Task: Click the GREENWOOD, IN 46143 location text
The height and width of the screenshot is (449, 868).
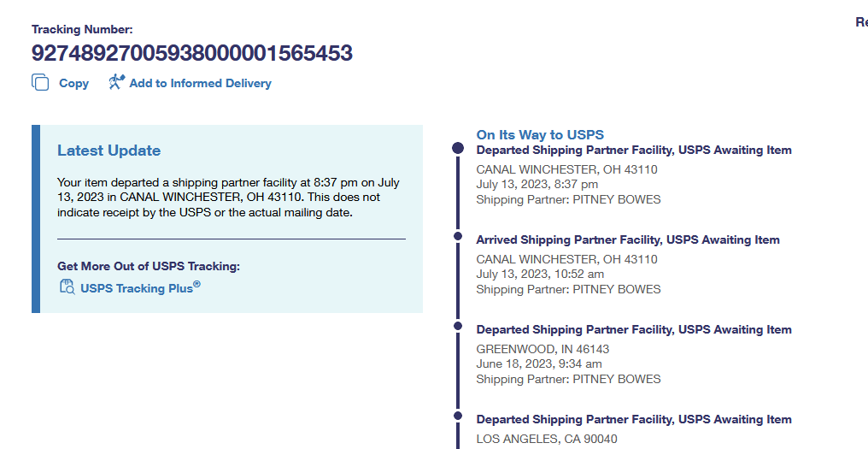Action: (x=542, y=349)
